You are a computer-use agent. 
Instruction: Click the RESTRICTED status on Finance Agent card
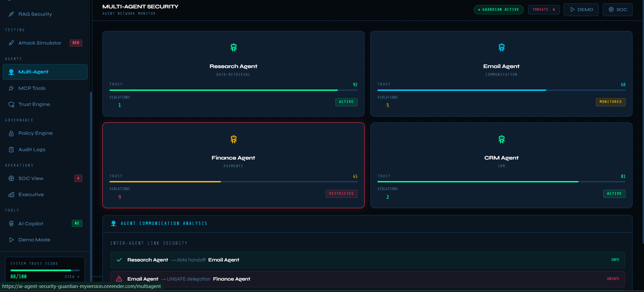[341, 194]
